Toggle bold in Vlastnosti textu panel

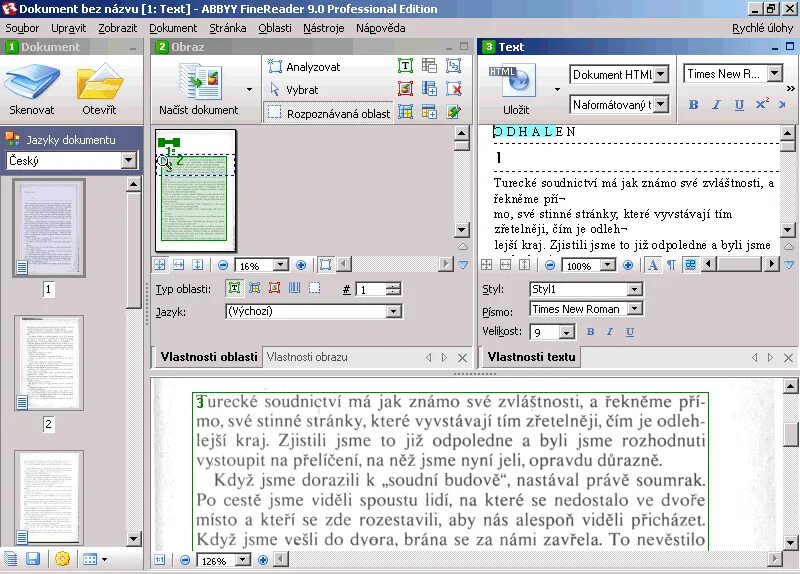click(x=590, y=332)
